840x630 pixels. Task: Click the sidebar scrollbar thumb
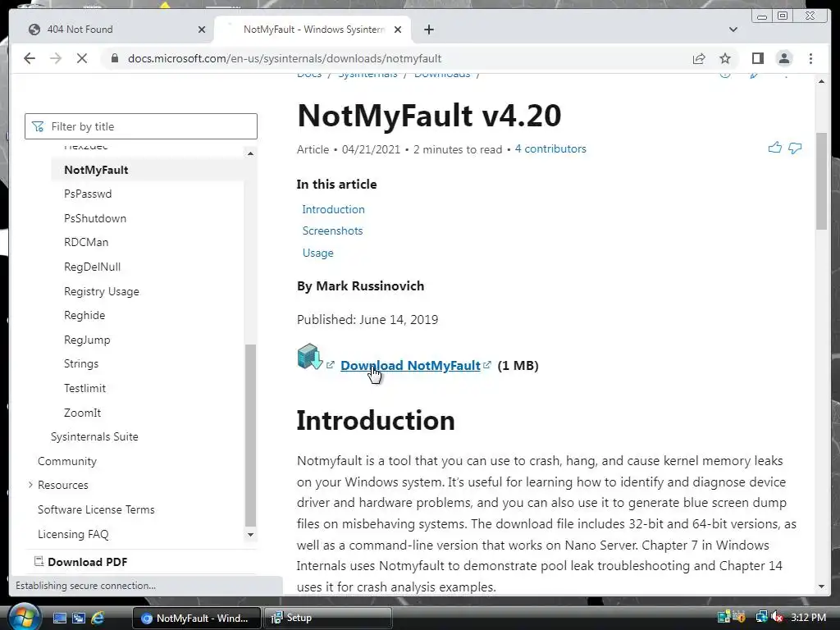250,435
